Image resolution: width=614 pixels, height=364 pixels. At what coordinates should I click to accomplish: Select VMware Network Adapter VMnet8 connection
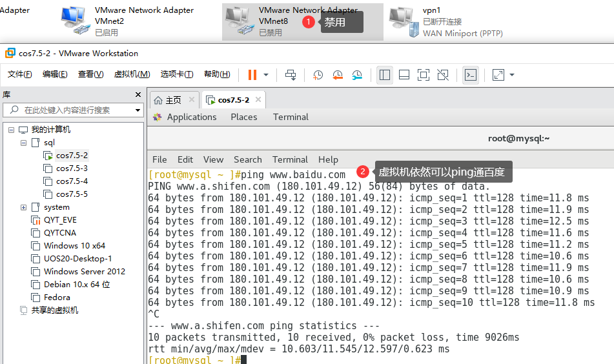pyautogui.click(x=303, y=22)
